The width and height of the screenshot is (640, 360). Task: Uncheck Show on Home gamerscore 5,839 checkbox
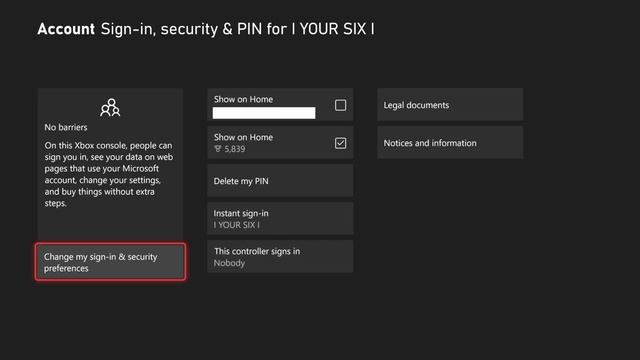pyautogui.click(x=340, y=143)
